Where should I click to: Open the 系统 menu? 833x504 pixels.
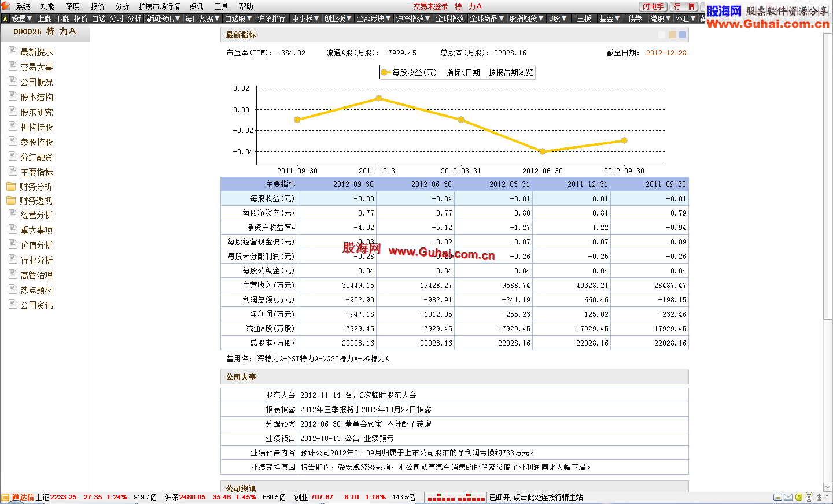tap(23, 6)
